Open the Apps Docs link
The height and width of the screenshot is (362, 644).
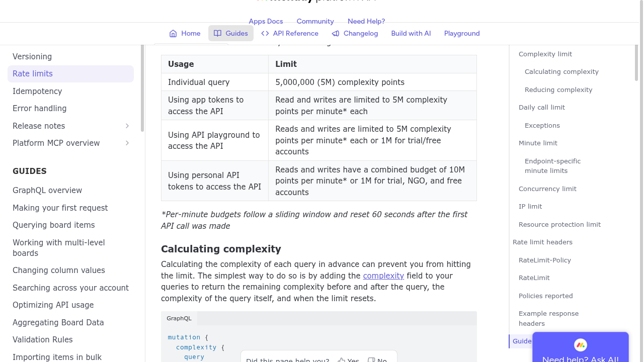click(266, 21)
